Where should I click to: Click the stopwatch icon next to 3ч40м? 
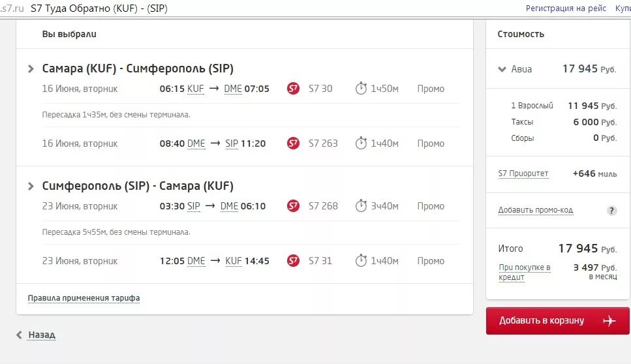(361, 205)
